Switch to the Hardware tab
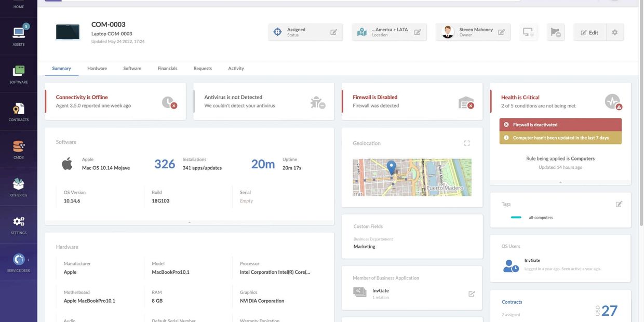Image resolution: width=644 pixels, height=322 pixels. point(97,69)
